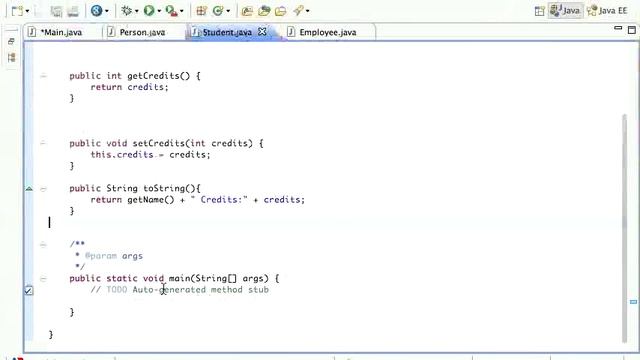Click the Open Type toolbar icon
640x360 pixels.
[247, 11]
